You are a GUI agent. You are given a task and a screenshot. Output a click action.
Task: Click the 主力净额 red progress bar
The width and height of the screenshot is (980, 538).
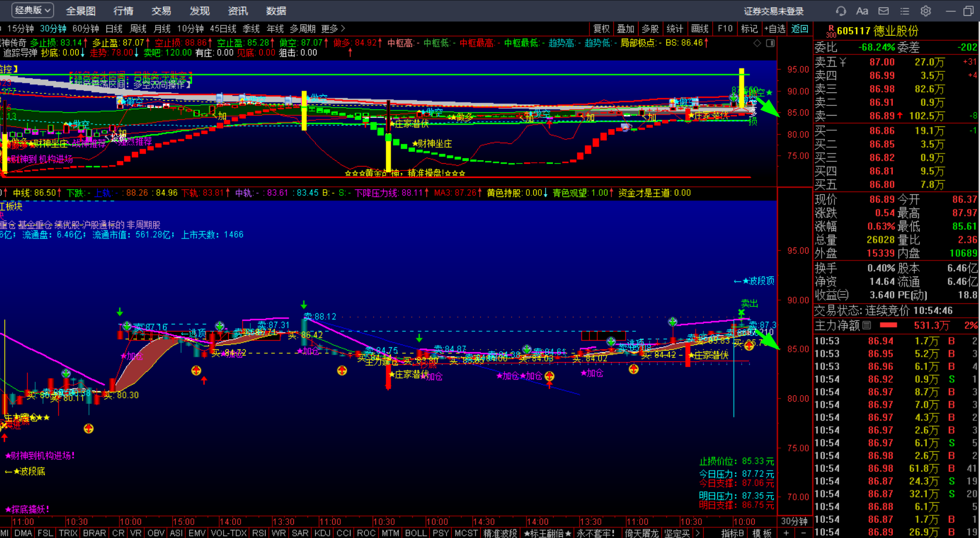pos(888,325)
